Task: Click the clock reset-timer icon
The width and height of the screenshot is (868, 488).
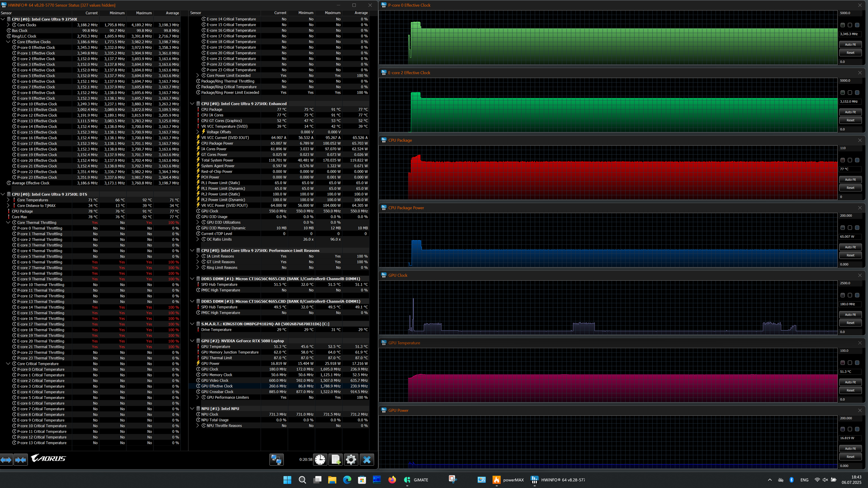Action: [320, 459]
